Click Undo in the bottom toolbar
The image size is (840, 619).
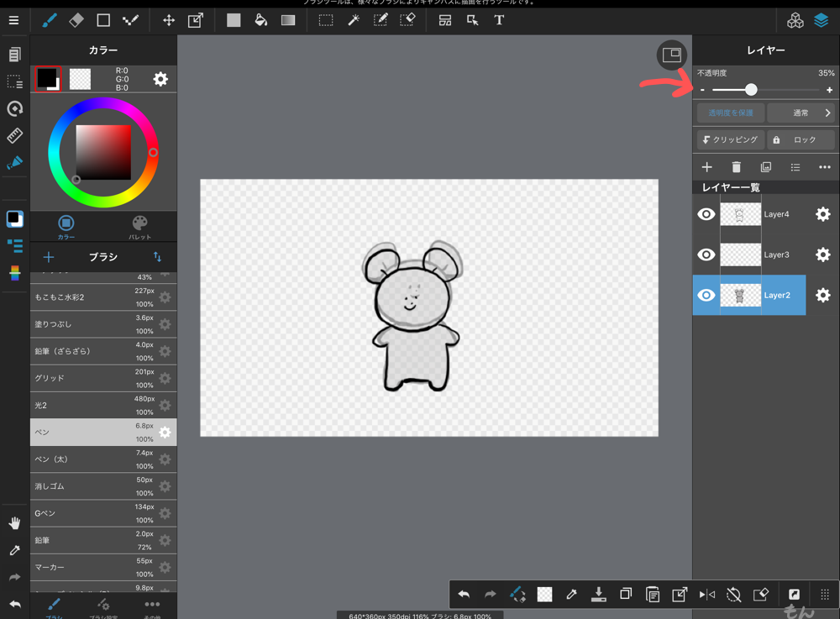click(464, 595)
